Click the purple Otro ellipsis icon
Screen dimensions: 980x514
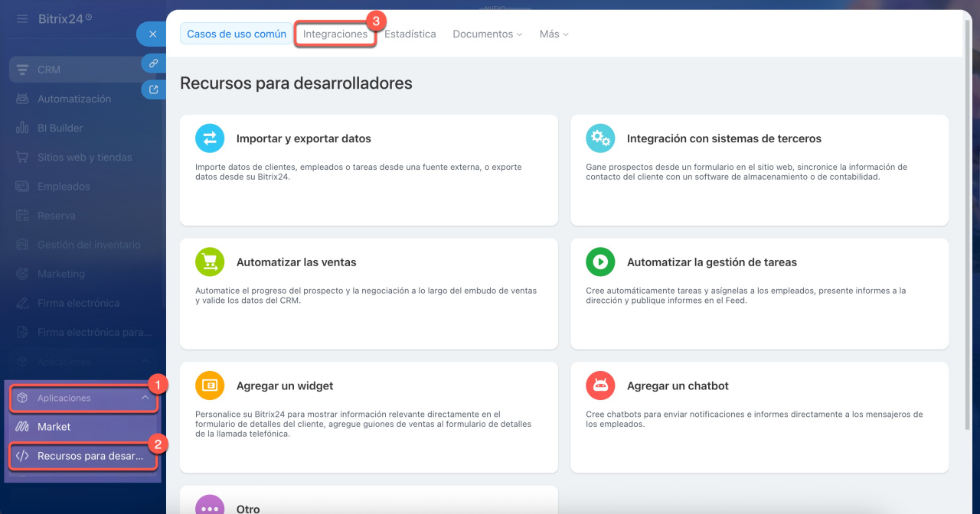coord(210,506)
